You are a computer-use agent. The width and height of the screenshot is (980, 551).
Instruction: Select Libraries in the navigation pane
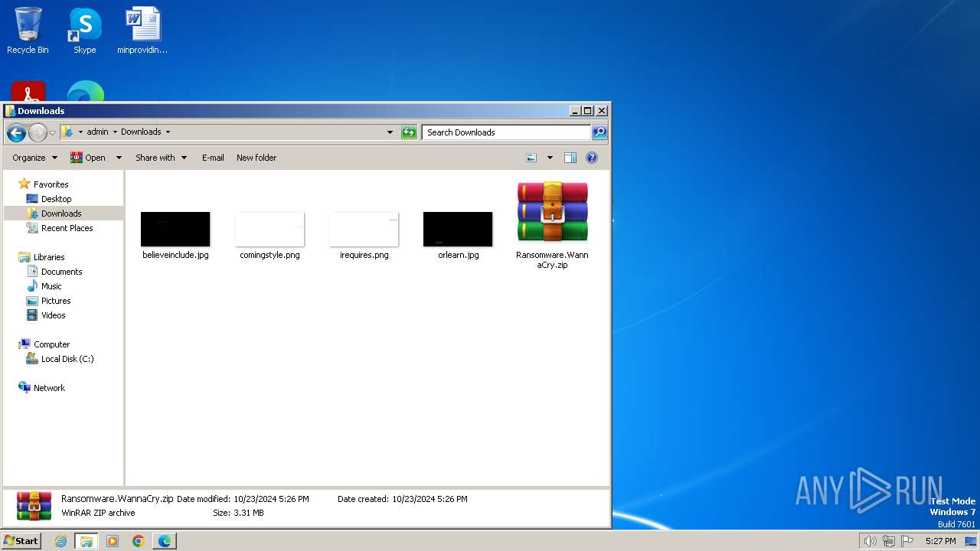pyautogui.click(x=49, y=257)
